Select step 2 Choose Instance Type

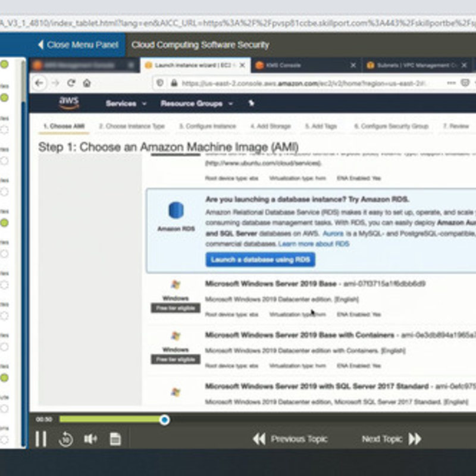click(x=131, y=126)
